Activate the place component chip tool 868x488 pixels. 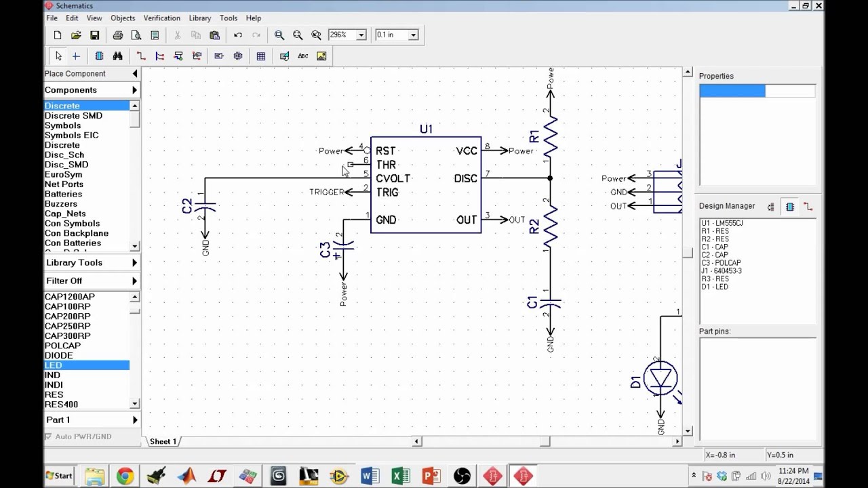(99, 56)
